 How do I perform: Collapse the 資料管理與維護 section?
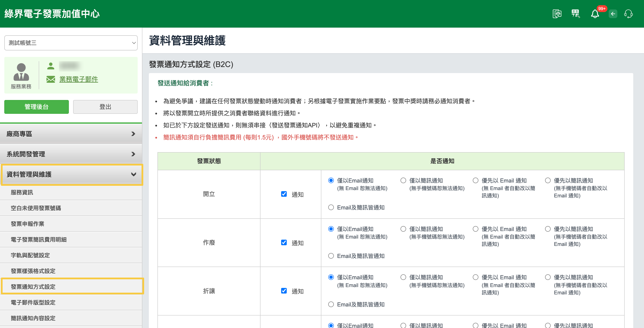71,174
